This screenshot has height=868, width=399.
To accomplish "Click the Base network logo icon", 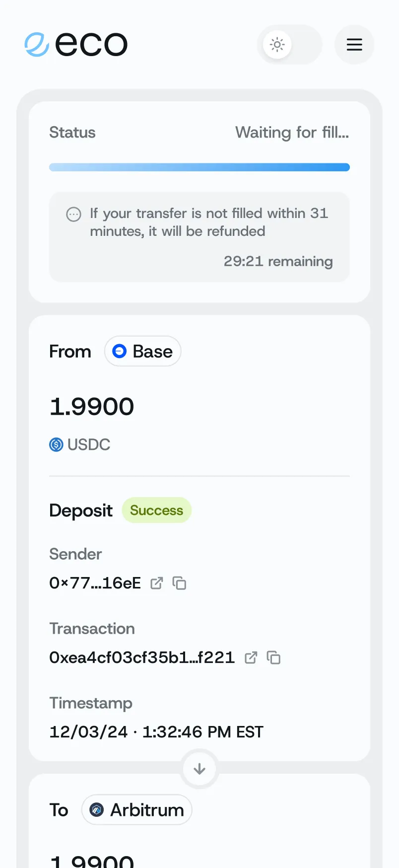I will [x=120, y=352].
